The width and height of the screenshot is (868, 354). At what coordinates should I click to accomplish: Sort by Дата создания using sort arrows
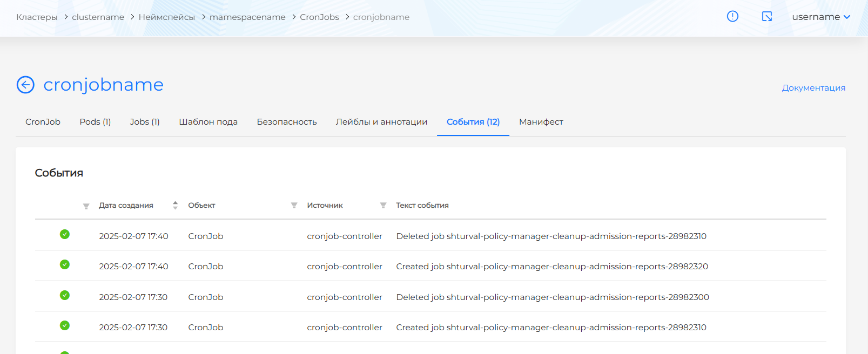[x=175, y=206]
